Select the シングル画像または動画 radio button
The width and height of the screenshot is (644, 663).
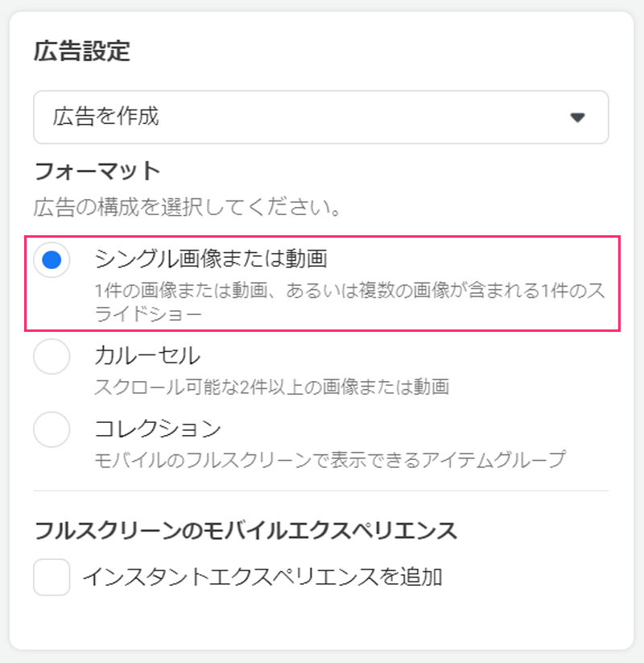coord(52,259)
